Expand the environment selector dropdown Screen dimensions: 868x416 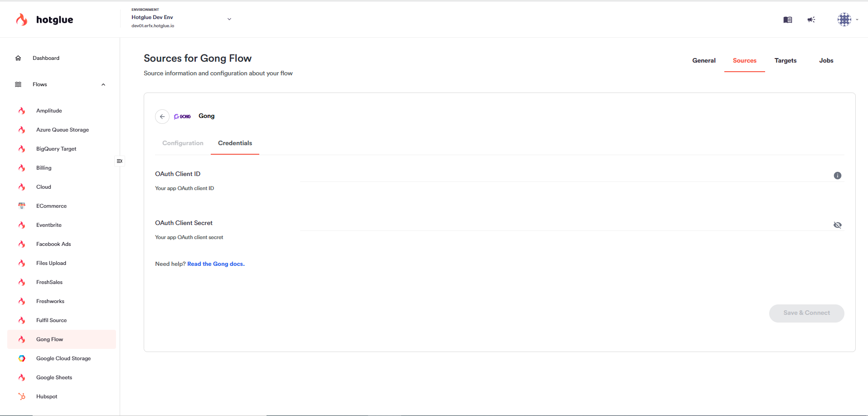pos(229,19)
